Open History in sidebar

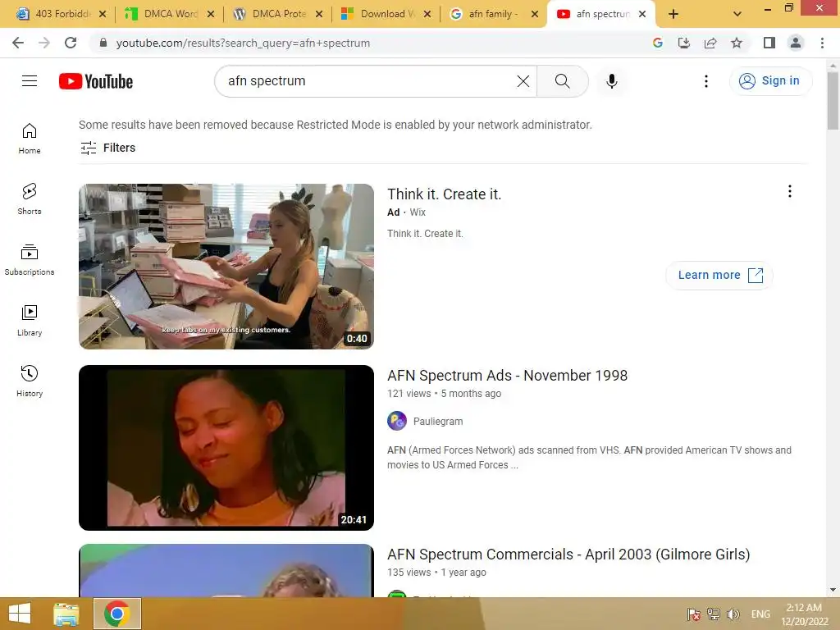(30, 381)
